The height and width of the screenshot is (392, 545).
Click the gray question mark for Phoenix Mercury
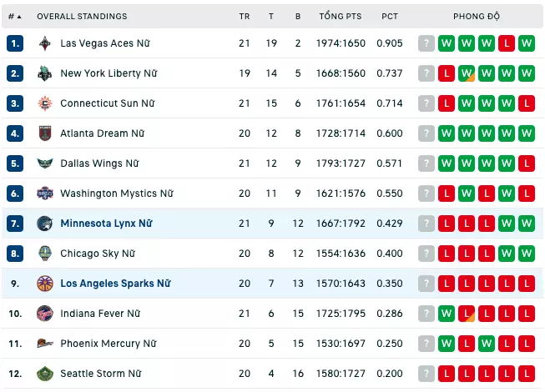[x=426, y=344]
